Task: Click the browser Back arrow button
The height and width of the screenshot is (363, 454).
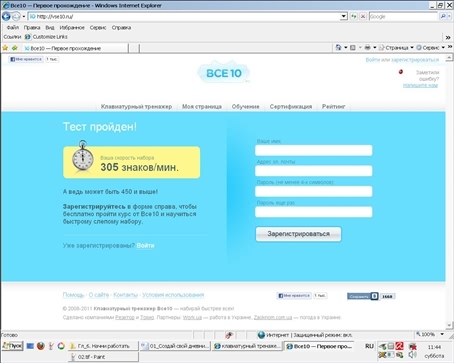Action: click(x=6, y=16)
